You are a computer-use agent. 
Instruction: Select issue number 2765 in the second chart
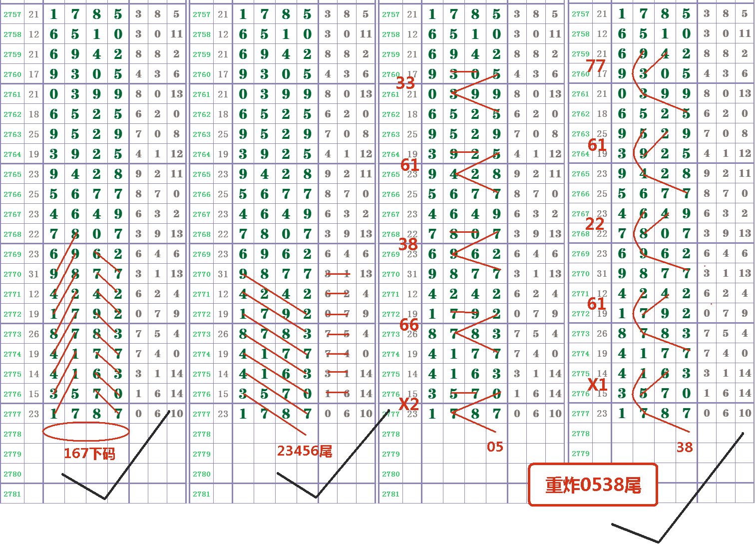202,174
